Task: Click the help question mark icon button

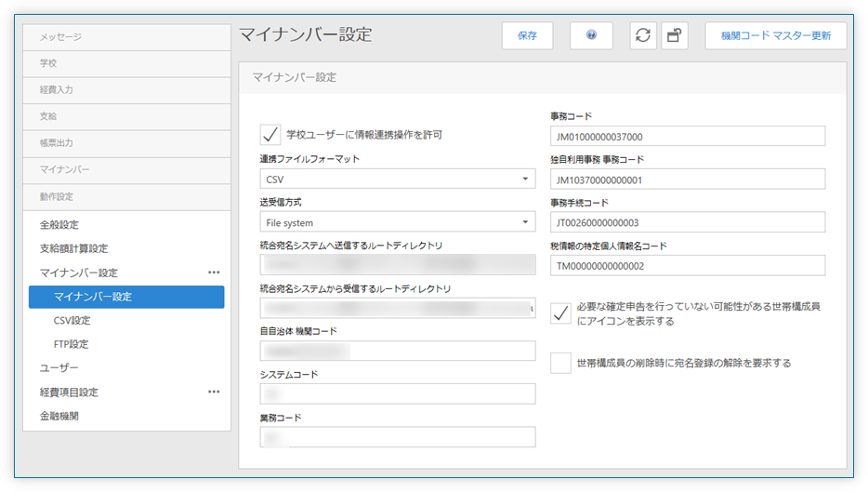Action: click(x=591, y=35)
